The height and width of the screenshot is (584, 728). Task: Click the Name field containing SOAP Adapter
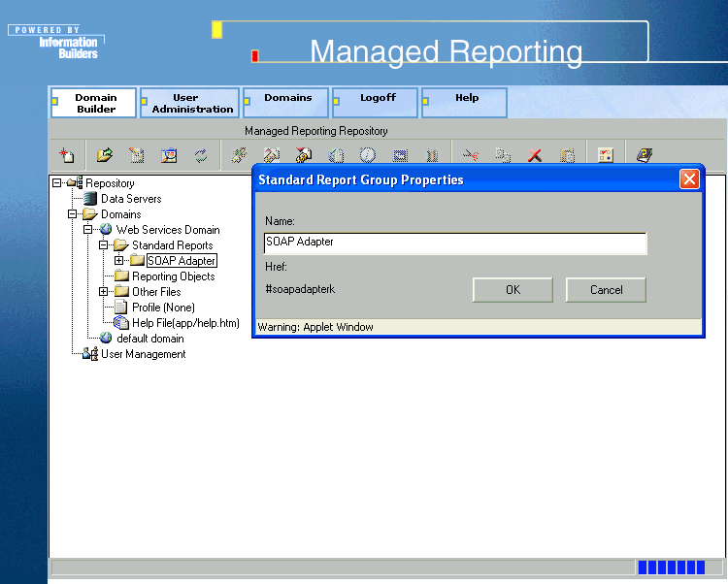[x=455, y=243]
